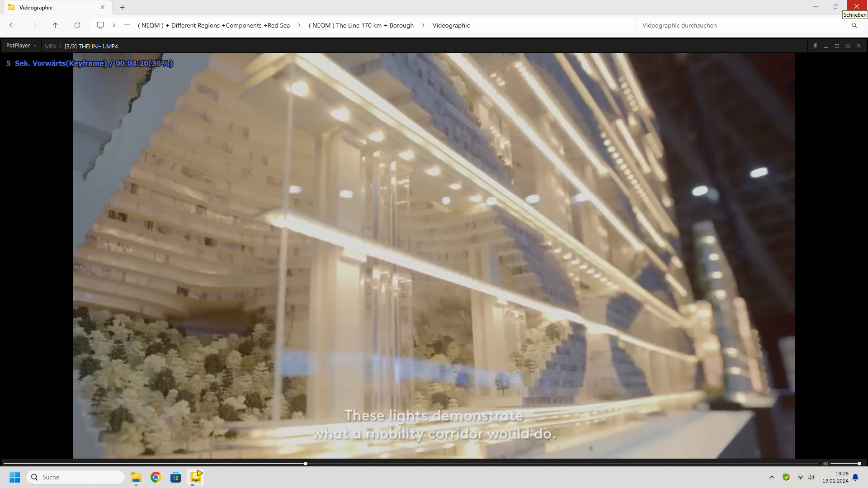This screenshot has width=868, height=488.
Task: Click the video display area
Action: [434, 256]
